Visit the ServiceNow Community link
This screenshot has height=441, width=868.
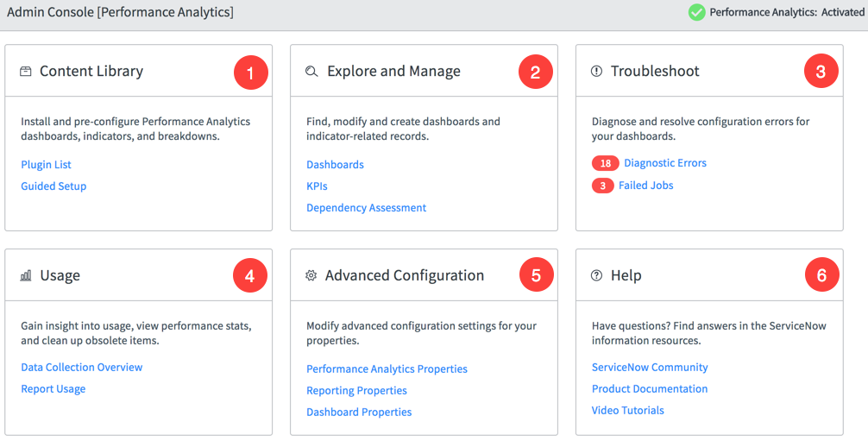[x=650, y=368]
